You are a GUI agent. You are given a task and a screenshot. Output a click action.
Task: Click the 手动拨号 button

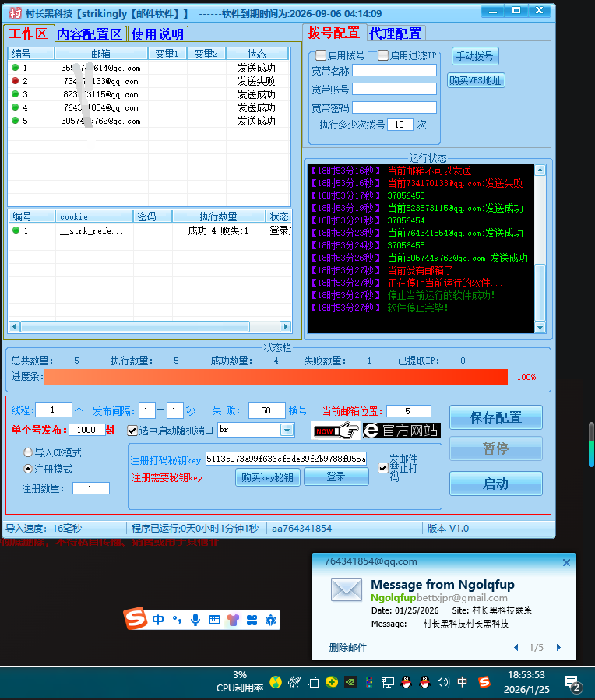click(475, 56)
